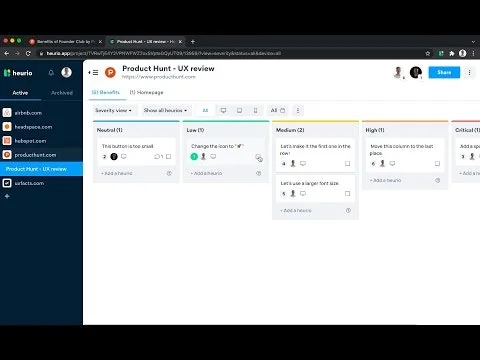Open the Homepage page tab

pos(146,92)
